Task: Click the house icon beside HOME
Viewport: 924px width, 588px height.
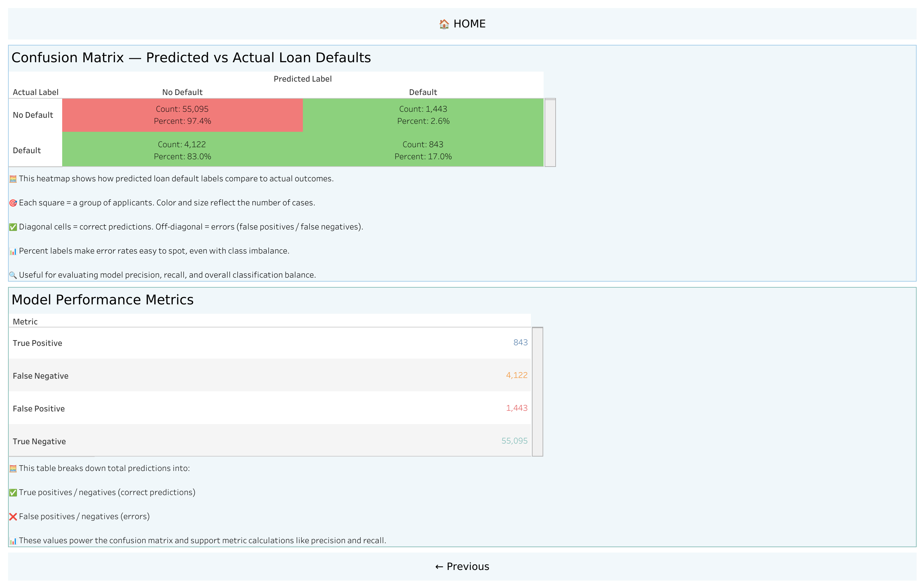Action: 444,24
